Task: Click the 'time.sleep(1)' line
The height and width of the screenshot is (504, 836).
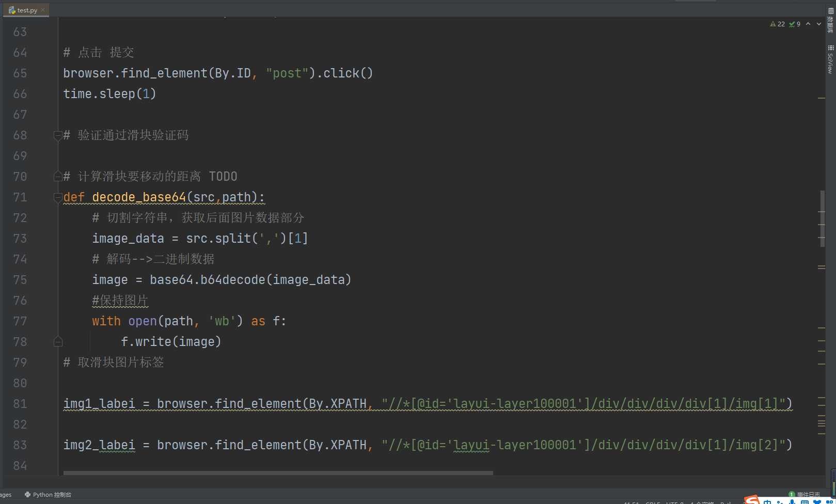Action: pyautogui.click(x=109, y=94)
